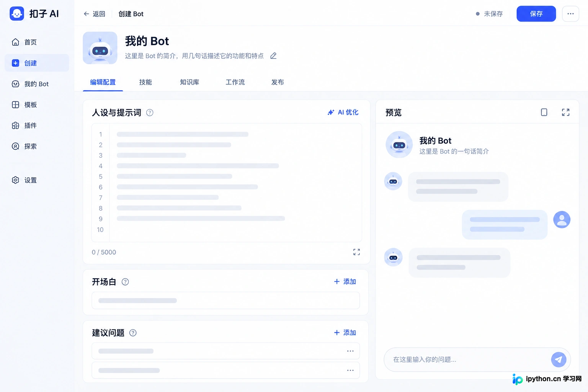Go back using the 返回 arrow
Viewport: 588px width, 392px height.
pyautogui.click(x=94, y=14)
